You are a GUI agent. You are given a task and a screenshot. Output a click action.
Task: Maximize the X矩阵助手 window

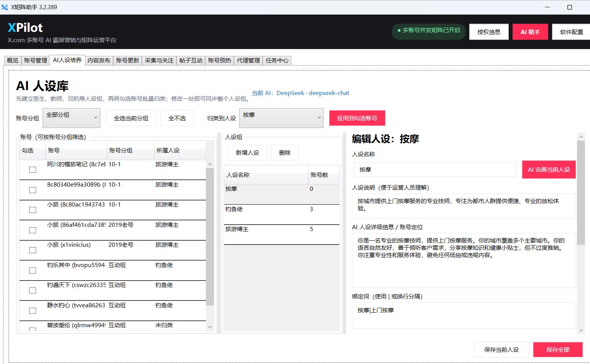click(570, 7)
